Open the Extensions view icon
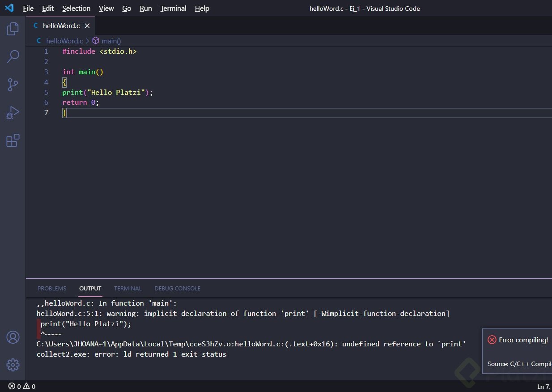 pyautogui.click(x=13, y=141)
